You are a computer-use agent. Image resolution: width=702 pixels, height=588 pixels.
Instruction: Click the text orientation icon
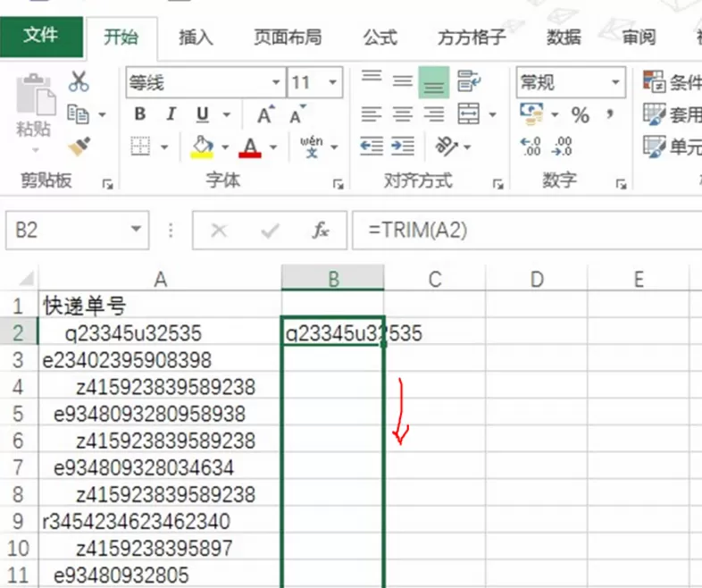tap(446, 147)
